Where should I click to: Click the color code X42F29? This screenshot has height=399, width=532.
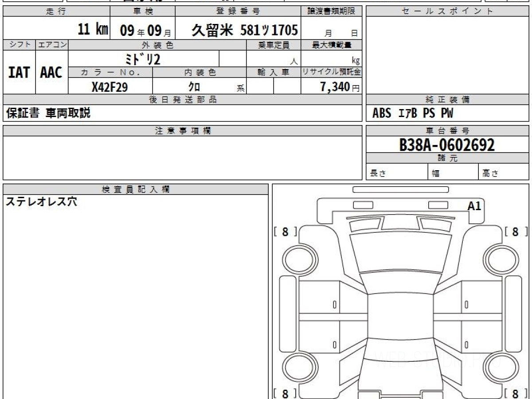tap(110, 87)
